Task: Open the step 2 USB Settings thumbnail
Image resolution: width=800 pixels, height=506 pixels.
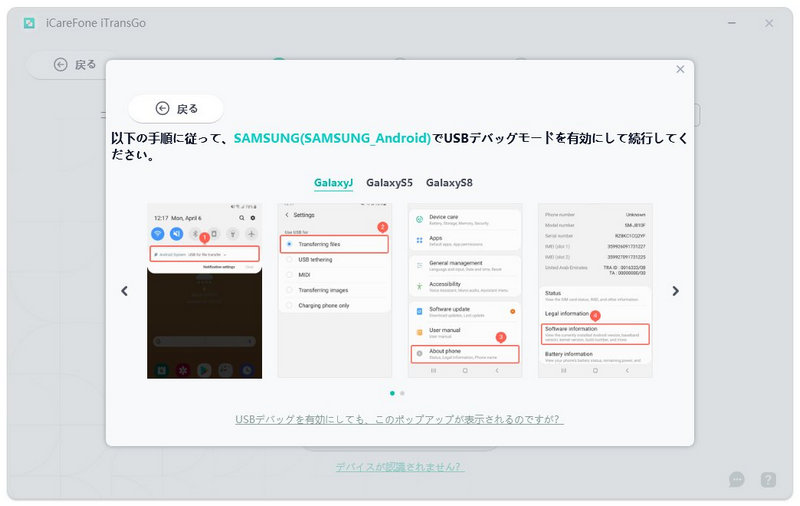Action: (335, 291)
